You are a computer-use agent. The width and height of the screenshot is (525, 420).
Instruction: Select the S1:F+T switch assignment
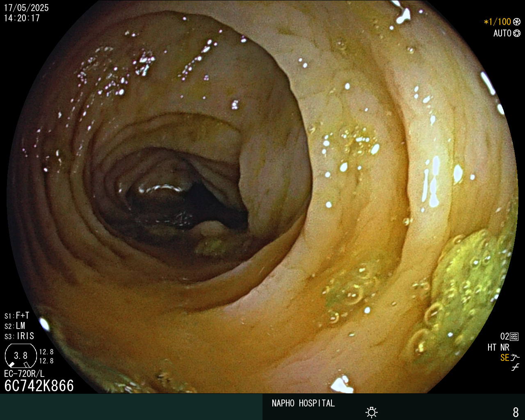(17, 315)
